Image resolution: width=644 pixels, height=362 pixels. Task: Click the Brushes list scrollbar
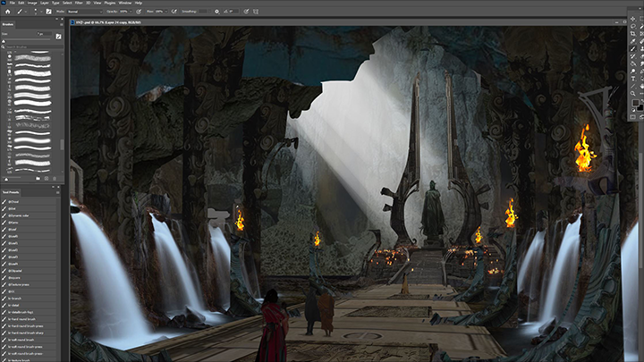coord(62,145)
